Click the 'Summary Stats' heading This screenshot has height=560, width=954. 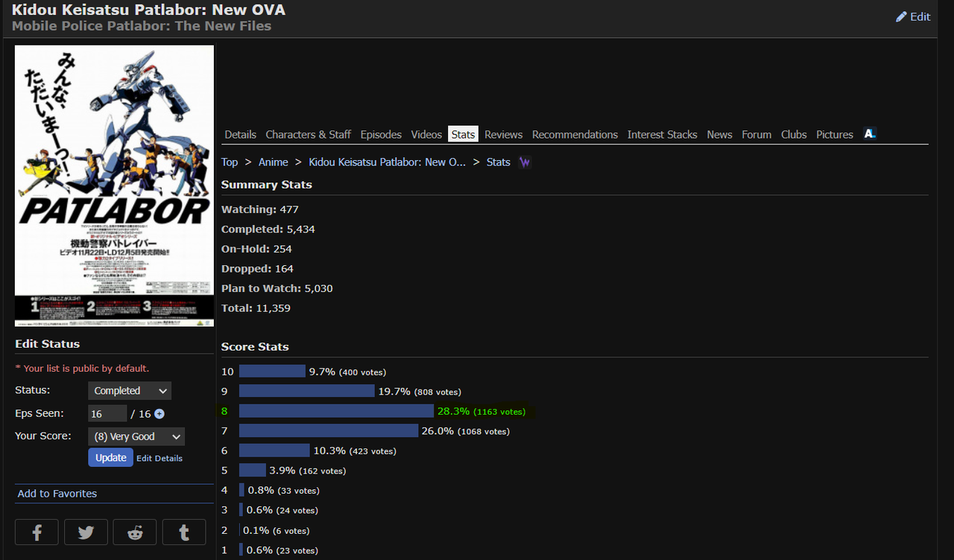(x=267, y=185)
